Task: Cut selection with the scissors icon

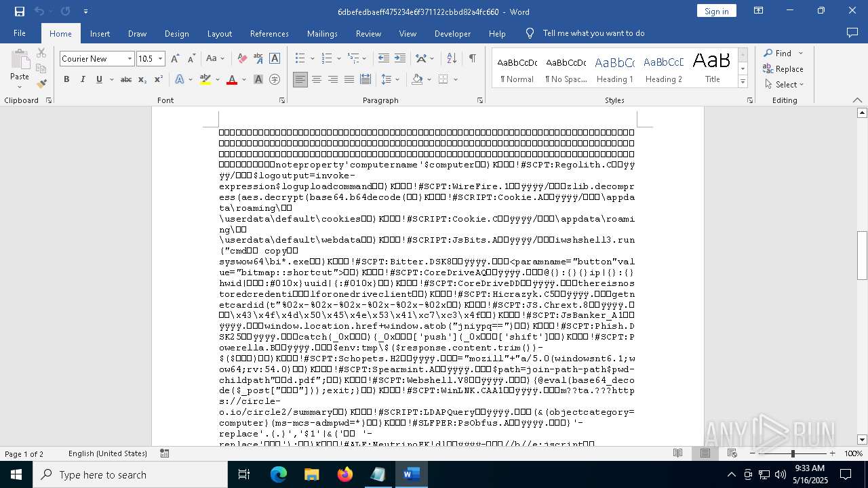Action: (41, 53)
